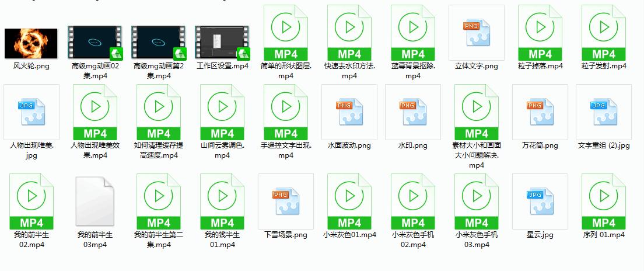This screenshot has height=271, width=644.
Task: Click the file name 我的钱半生 01.mp4
Action: click(222, 239)
